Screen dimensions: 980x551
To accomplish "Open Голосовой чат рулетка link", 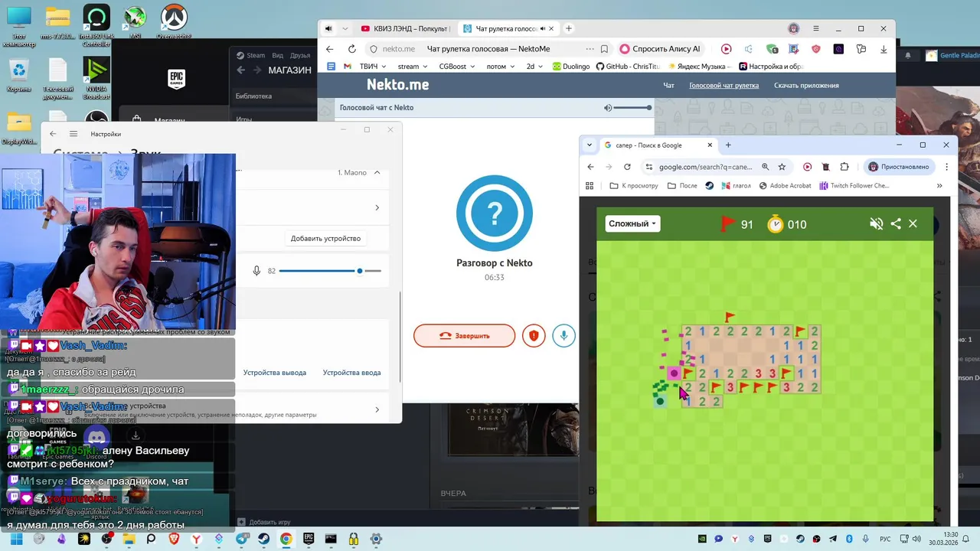I will [724, 85].
